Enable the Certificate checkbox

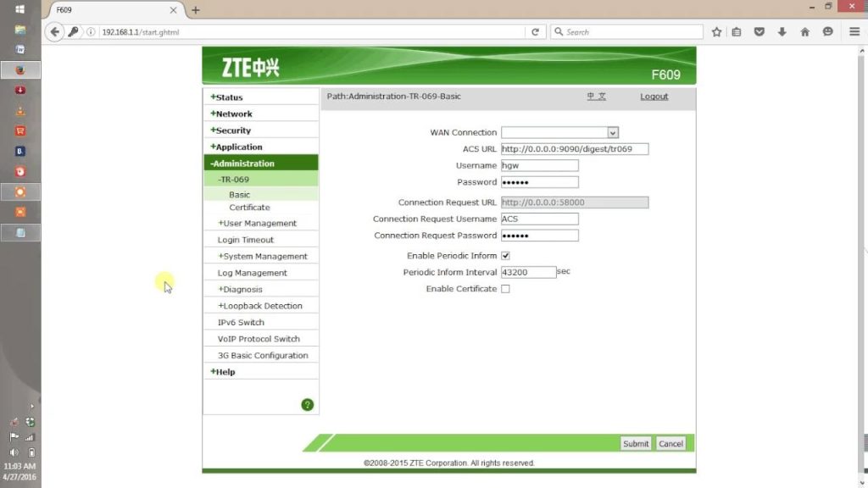point(504,288)
